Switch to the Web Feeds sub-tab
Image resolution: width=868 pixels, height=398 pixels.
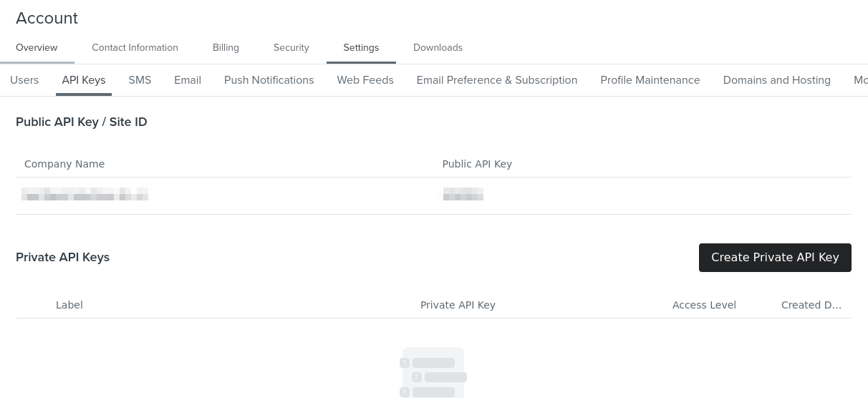tap(365, 80)
